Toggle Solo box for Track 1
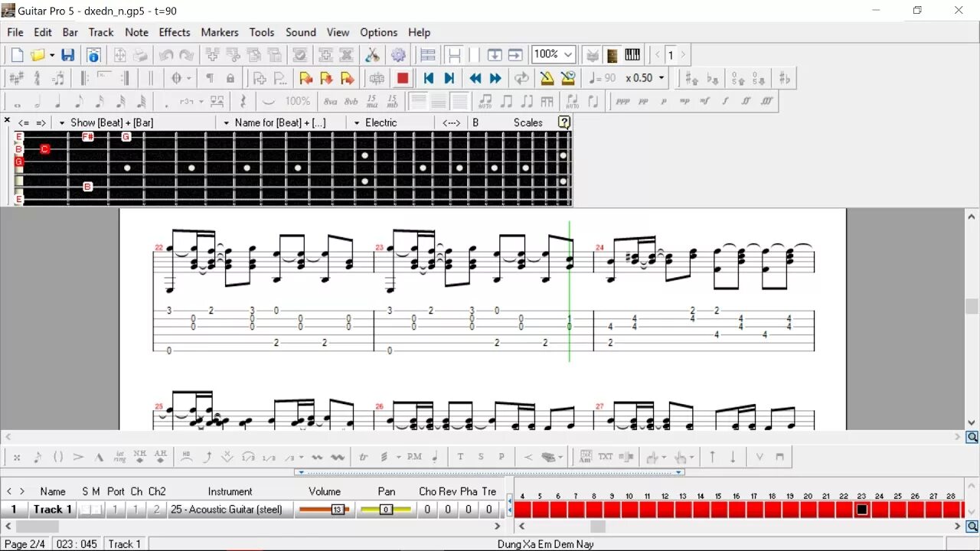Viewport: 980px width, 551px height. pyautogui.click(x=86, y=510)
